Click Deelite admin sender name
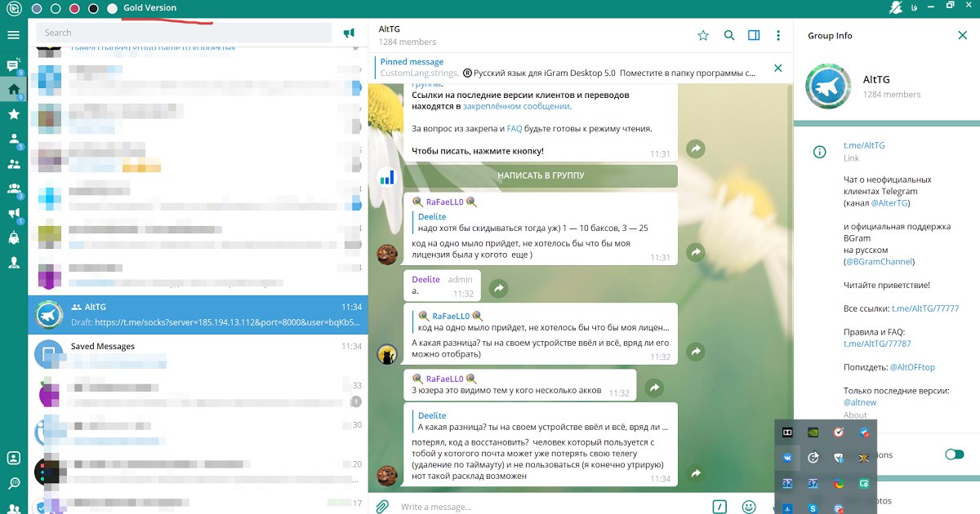 (425, 280)
